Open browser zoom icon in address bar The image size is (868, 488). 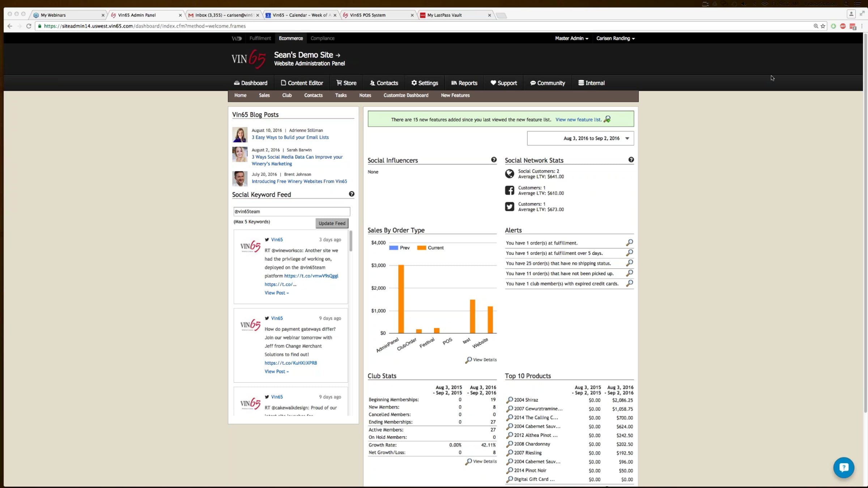[x=816, y=26]
